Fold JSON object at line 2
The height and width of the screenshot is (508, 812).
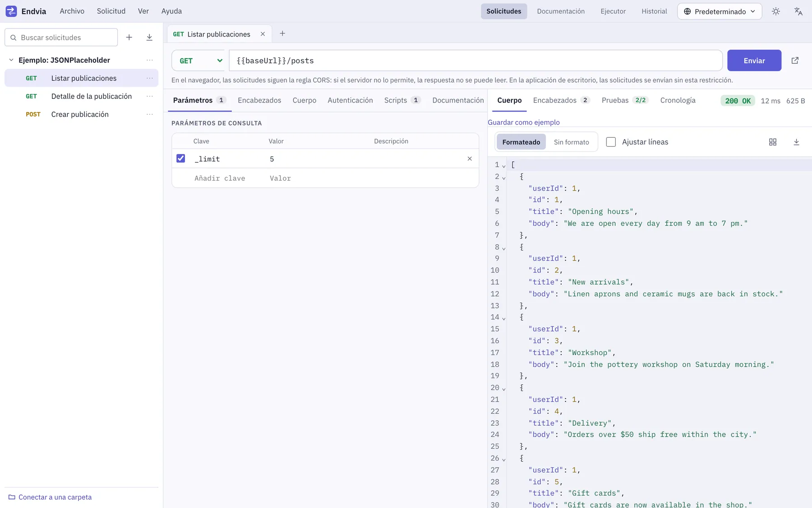point(504,177)
